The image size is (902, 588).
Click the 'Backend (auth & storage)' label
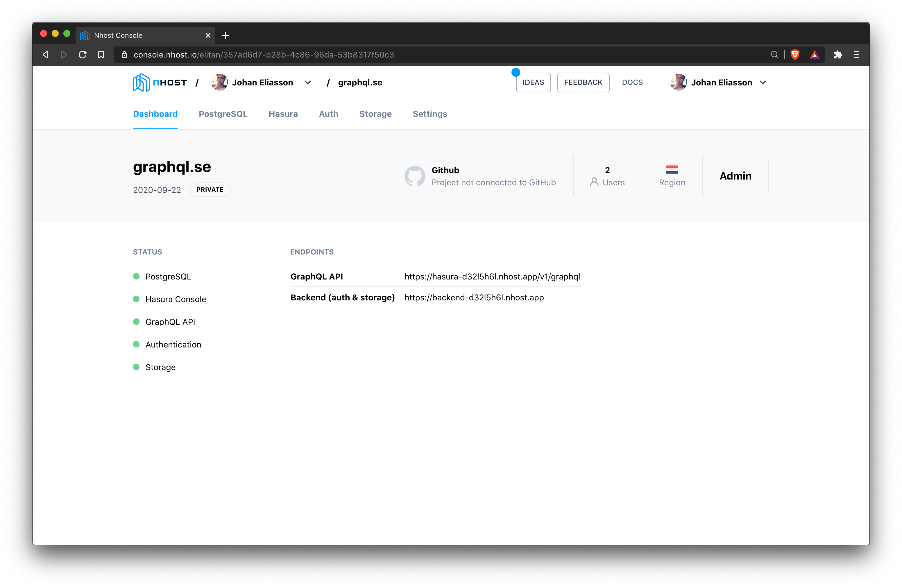[343, 297]
